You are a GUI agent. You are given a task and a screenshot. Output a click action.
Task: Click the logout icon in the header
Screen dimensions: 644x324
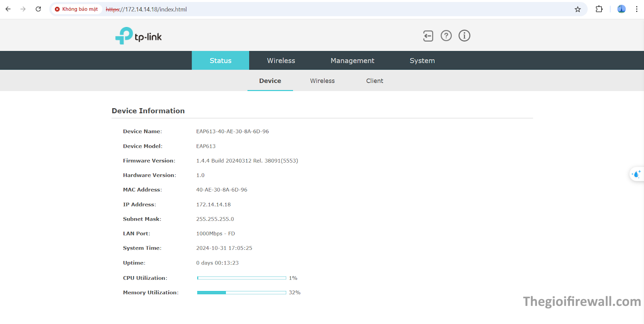point(428,36)
